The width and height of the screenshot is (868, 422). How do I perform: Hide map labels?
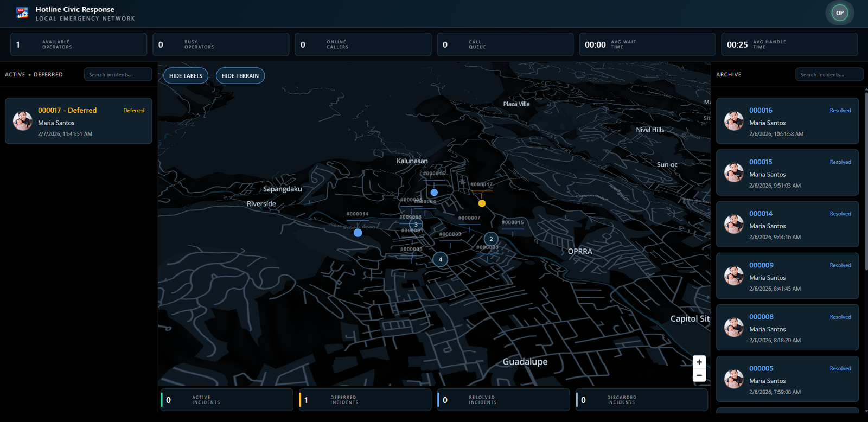point(186,76)
